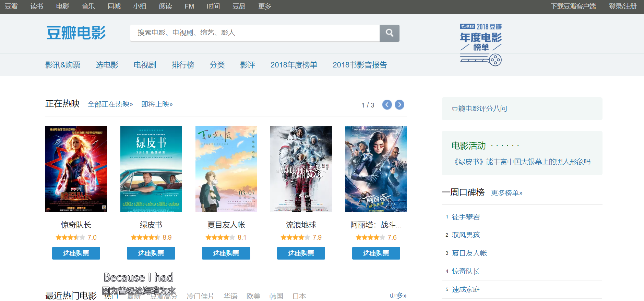
Task: Open 排行榜 navigation tab
Action: coord(183,65)
